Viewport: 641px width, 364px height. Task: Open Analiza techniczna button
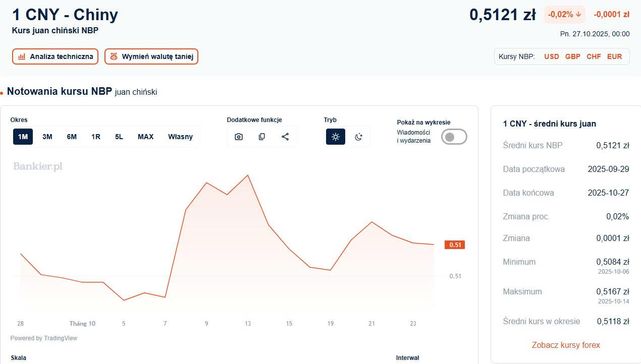[56, 56]
